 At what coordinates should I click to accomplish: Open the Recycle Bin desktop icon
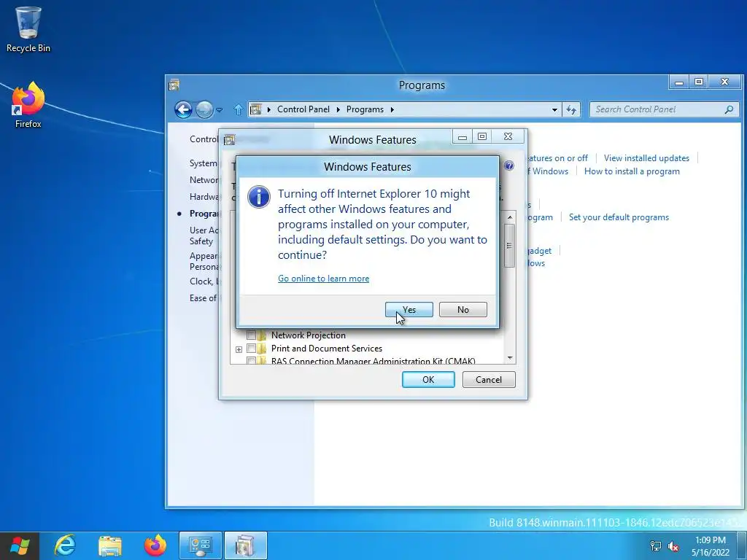pos(28,29)
